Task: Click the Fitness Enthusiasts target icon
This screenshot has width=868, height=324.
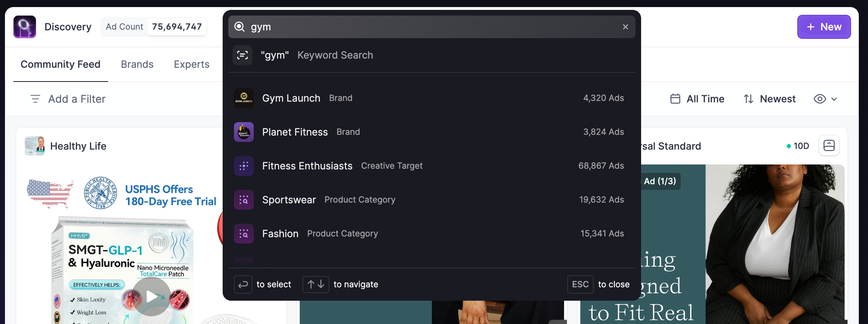Action: pos(244,166)
